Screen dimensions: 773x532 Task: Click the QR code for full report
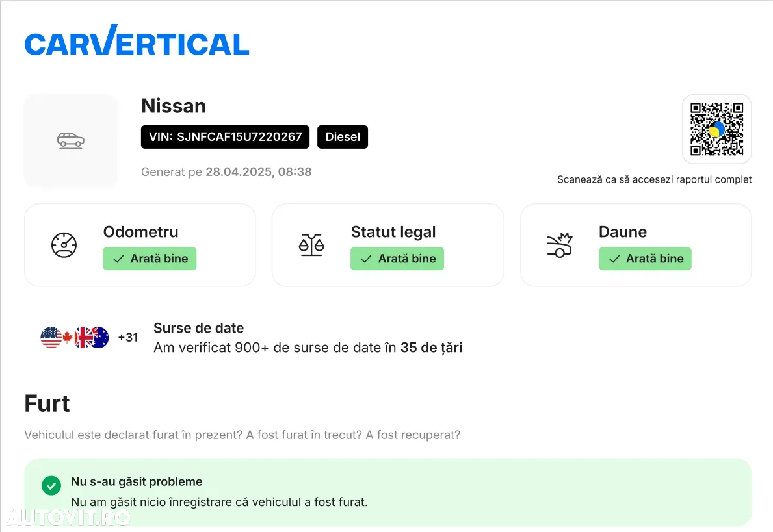click(x=717, y=129)
